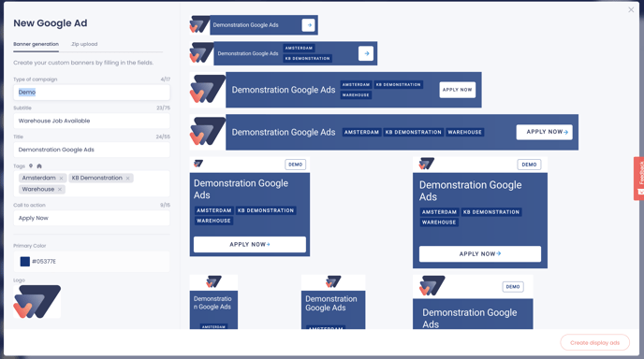The image size is (644, 359).
Task: Remove the Warehouse tag
Action: pos(60,189)
